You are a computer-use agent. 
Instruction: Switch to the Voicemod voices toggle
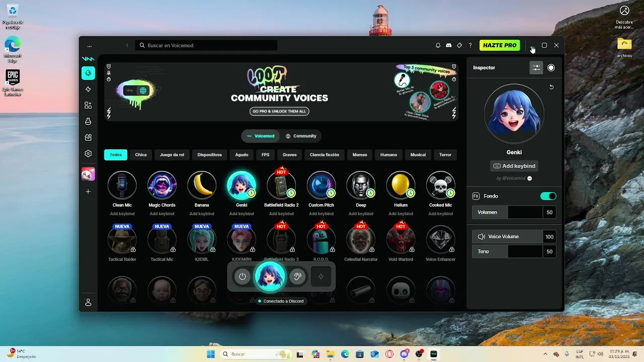[x=261, y=136]
